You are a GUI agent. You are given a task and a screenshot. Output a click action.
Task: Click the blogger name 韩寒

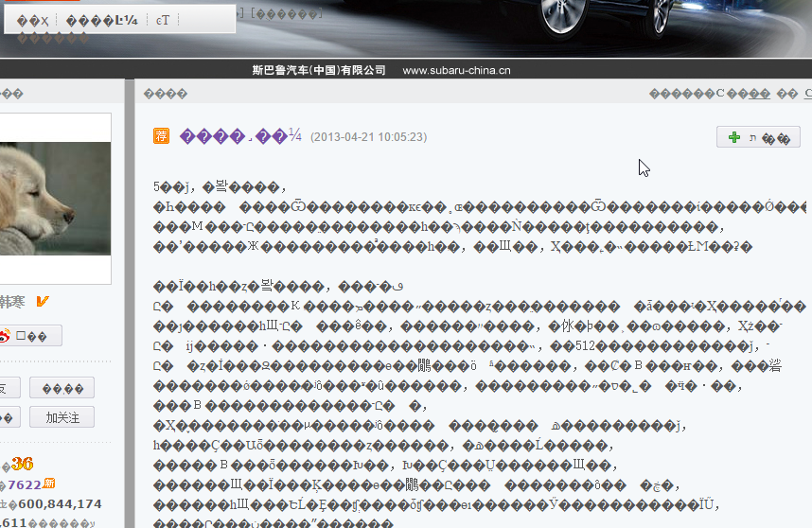click(x=12, y=301)
